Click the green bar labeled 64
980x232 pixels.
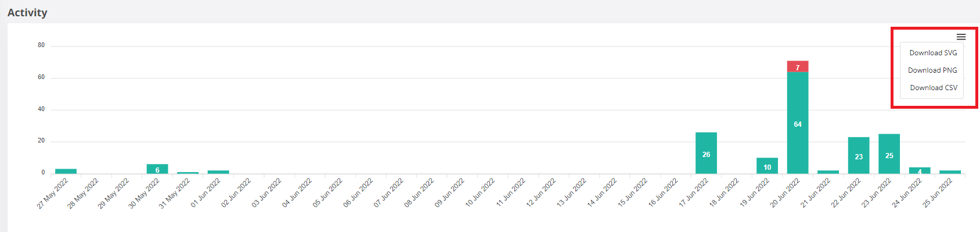tap(798, 123)
